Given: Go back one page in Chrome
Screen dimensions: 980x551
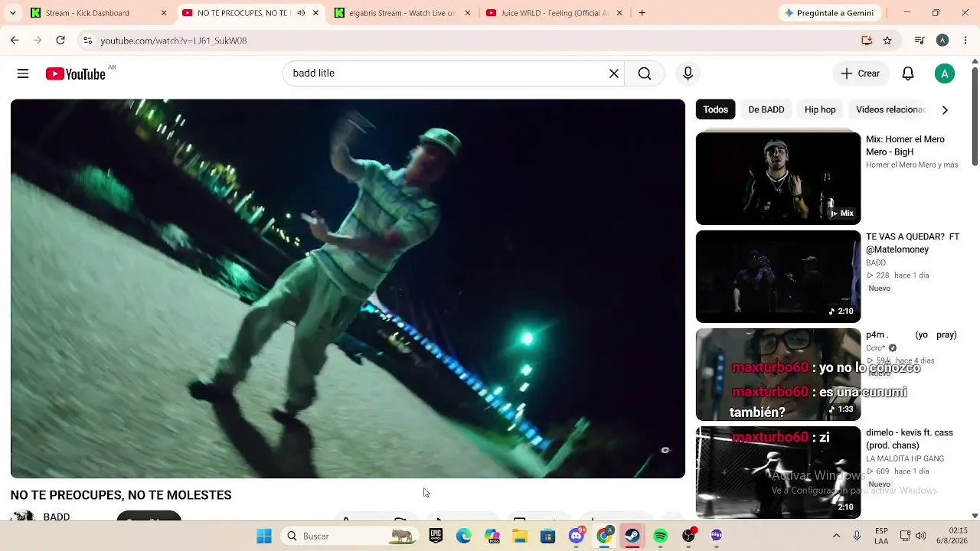Looking at the screenshot, I should (15, 41).
